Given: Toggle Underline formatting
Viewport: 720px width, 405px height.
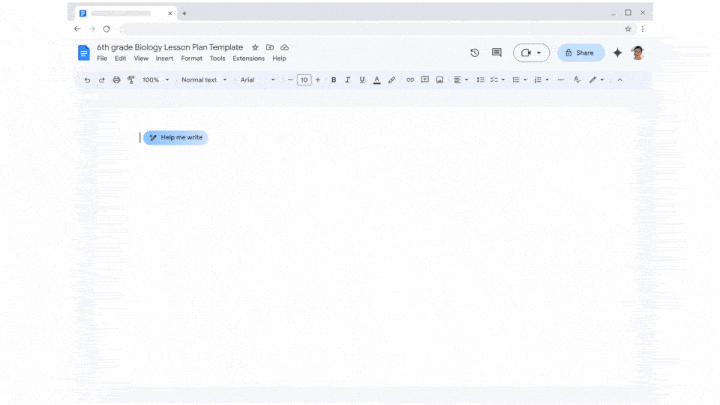Looking at the screenshot, I should click(x=361, y=80).
